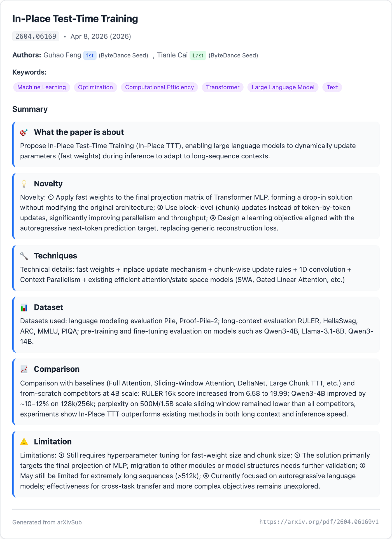392x539 pixels.
Task: Click the 'In-Place Test-Time Training' title
Action: [x=75, y=19]
